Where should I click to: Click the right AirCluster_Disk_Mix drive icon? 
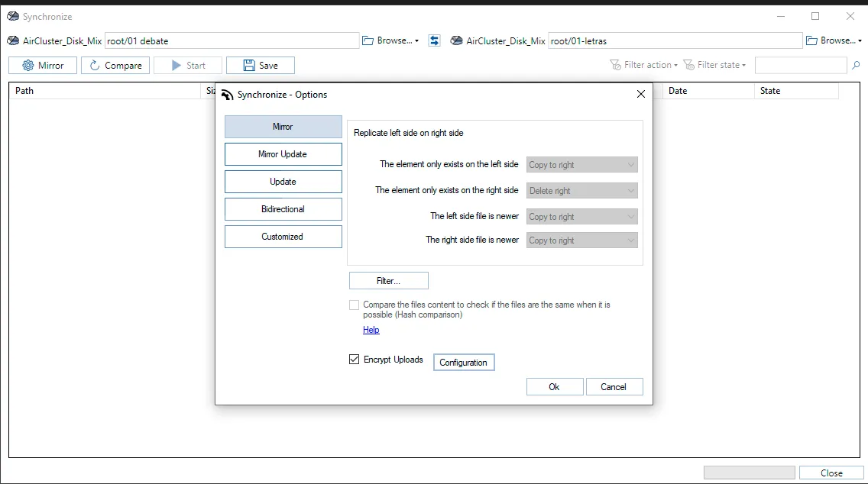coord(456,40)
